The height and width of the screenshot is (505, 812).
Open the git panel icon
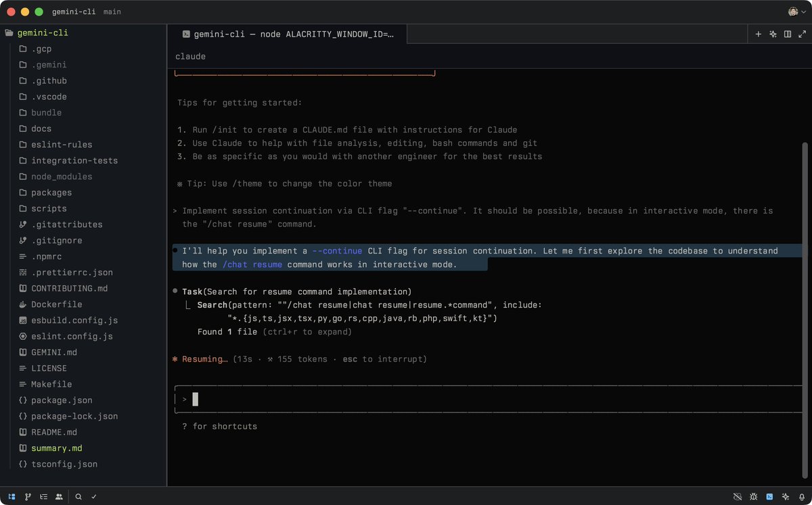[28, 496]
